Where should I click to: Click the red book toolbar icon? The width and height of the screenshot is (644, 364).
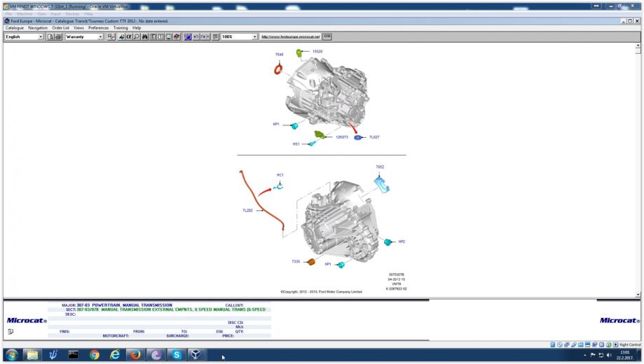(177, 36)
